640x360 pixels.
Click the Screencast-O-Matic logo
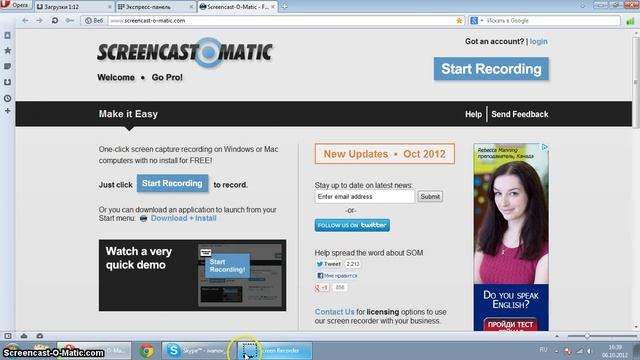coord(185,52)
